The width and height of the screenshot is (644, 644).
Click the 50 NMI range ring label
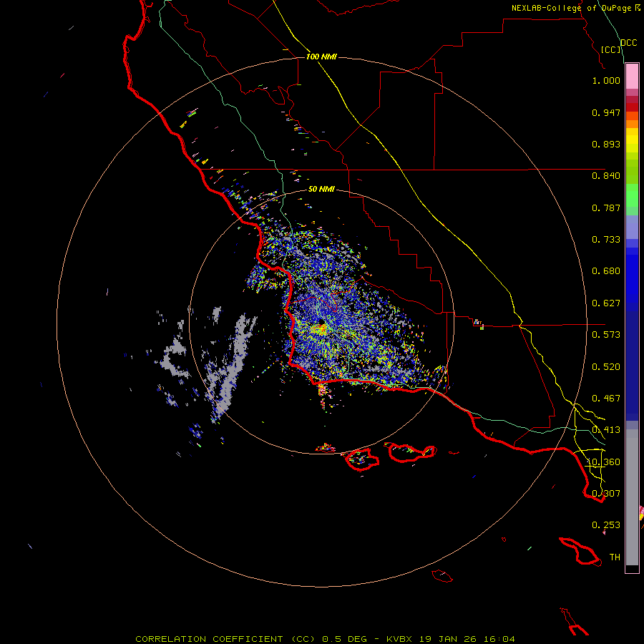pos(321,189)
